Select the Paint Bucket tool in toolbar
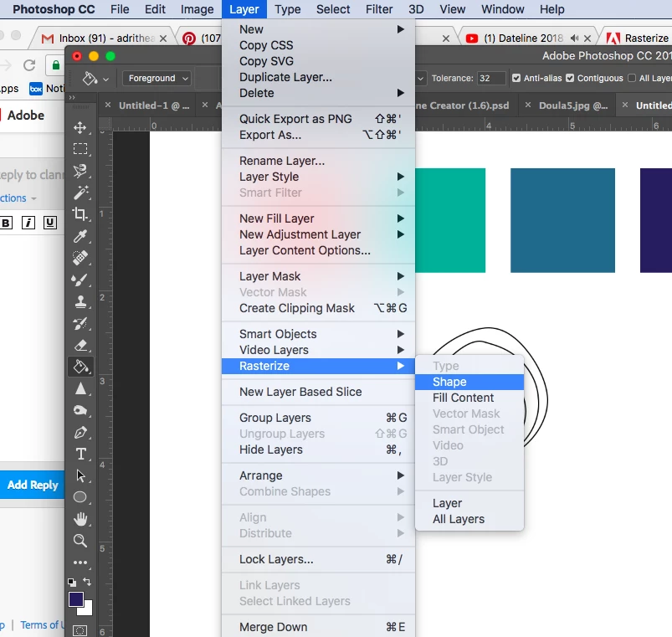Image resolution: width=672 pixels, height=637 pixels. pos(80,367)
